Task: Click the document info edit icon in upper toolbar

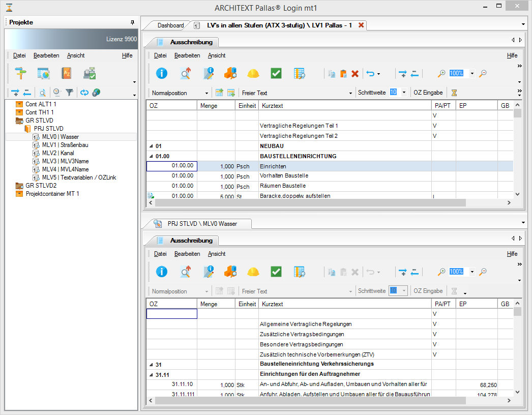Action: [x=209, y=73]
